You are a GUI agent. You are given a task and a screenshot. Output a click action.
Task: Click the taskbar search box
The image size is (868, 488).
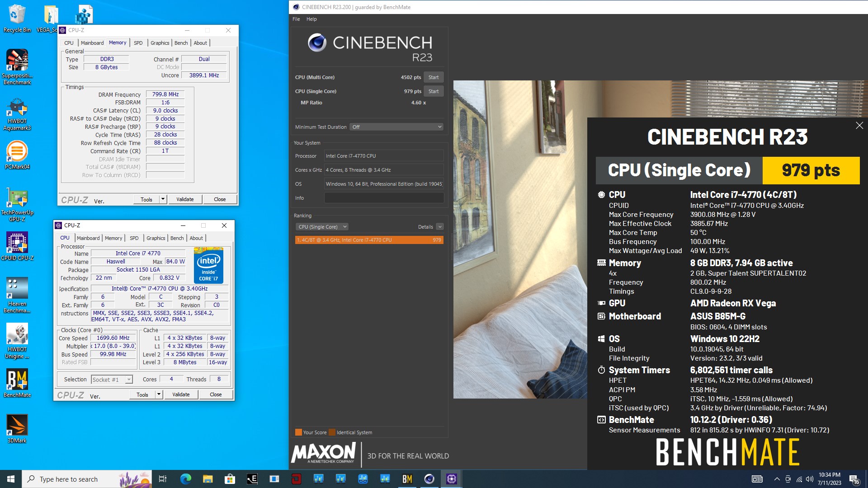pos(87,479)
